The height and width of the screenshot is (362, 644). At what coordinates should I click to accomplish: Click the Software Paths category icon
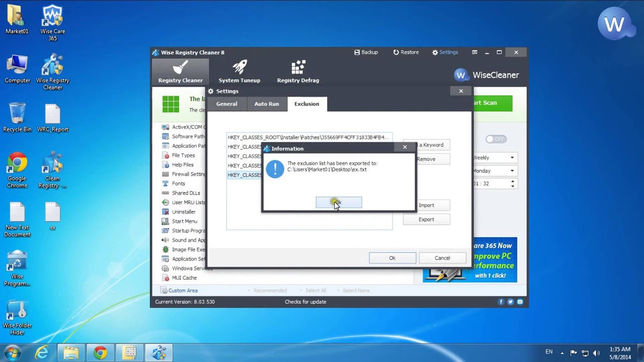click(x=166, y=136)
